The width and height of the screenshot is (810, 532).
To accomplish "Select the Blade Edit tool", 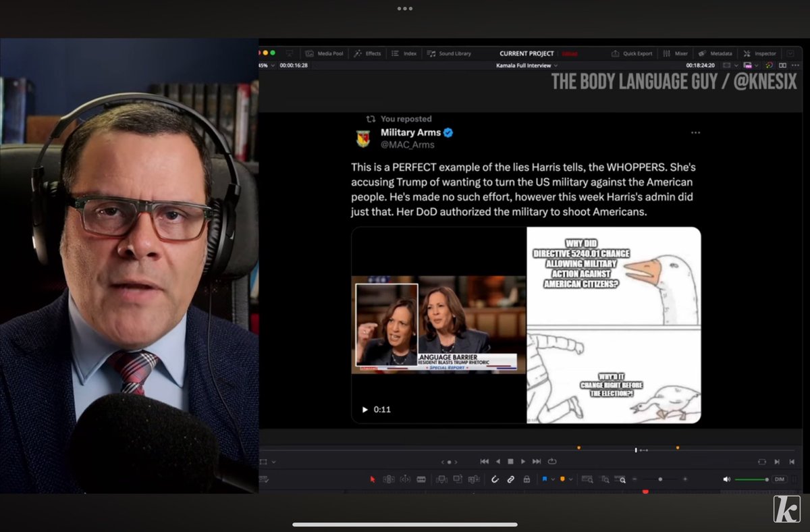I will point(421,479).
